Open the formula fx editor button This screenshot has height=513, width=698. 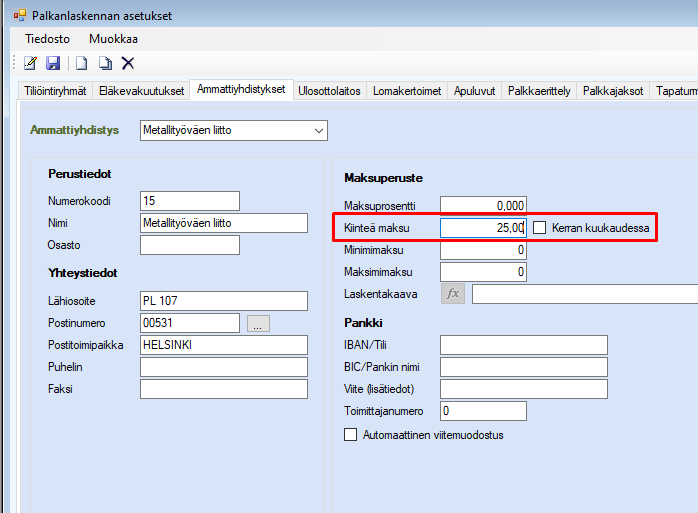point(453,294)
